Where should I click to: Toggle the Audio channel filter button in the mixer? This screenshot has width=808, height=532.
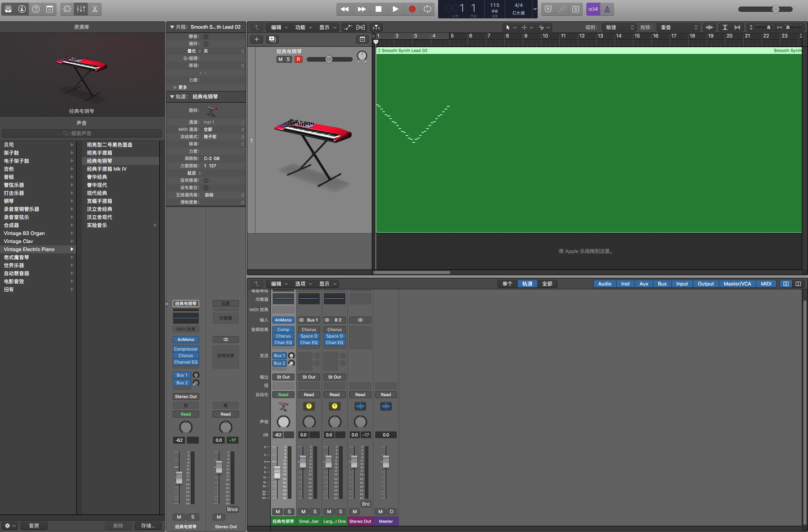point(605,284)
